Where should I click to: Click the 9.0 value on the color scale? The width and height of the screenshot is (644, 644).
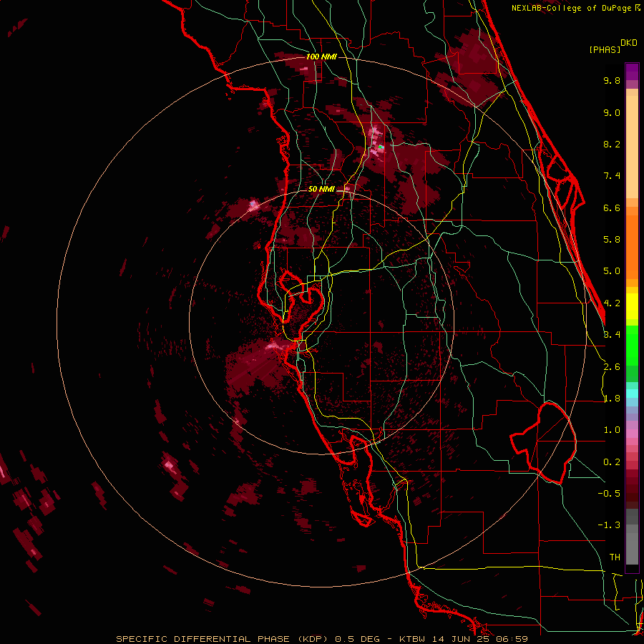[x=612, y=112]
